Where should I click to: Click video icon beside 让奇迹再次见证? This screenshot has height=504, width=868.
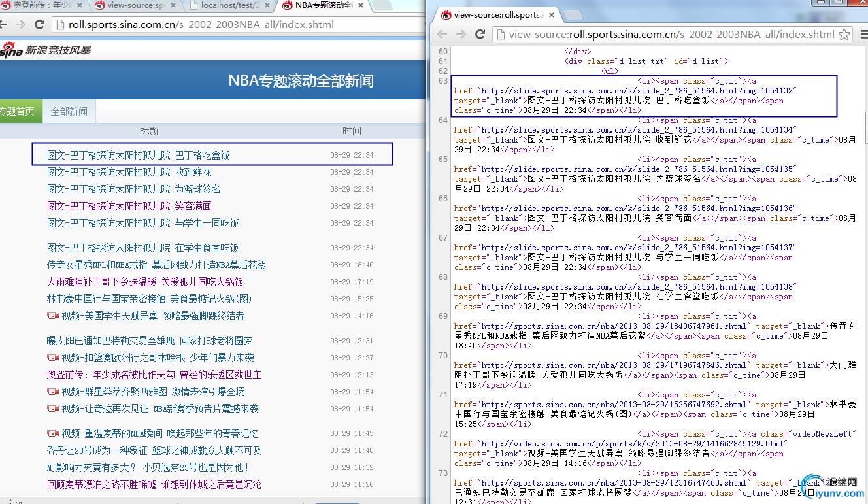53,409
